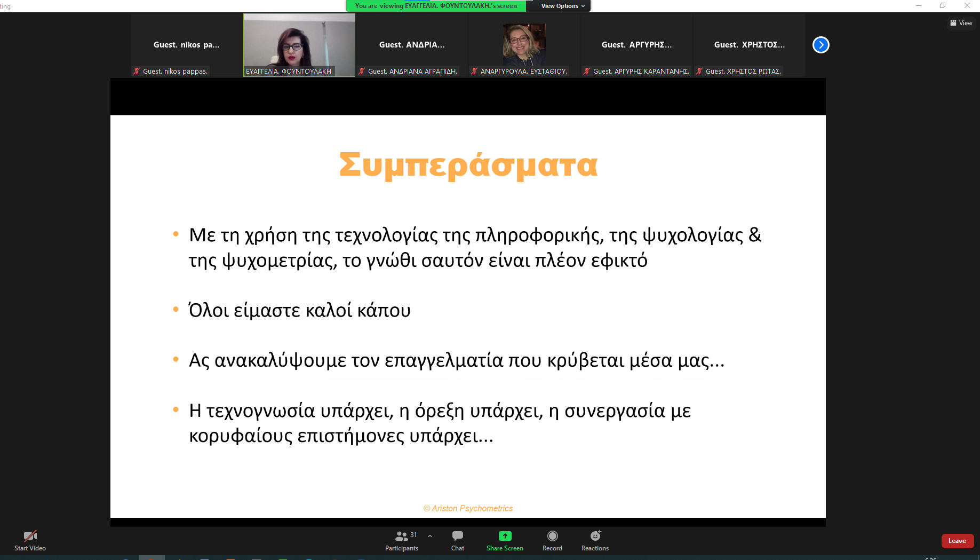Expand the arrow next to Participants

coord(430,536)
